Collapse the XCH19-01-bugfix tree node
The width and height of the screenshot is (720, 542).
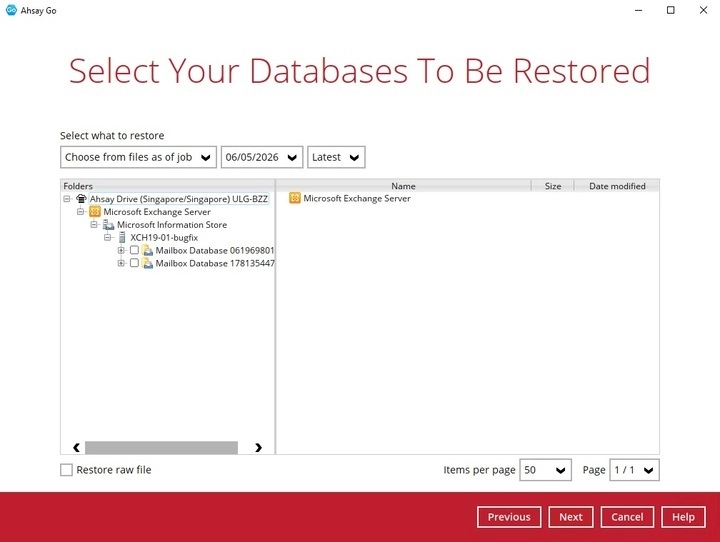pyautogui.click(x=108, y=237)
